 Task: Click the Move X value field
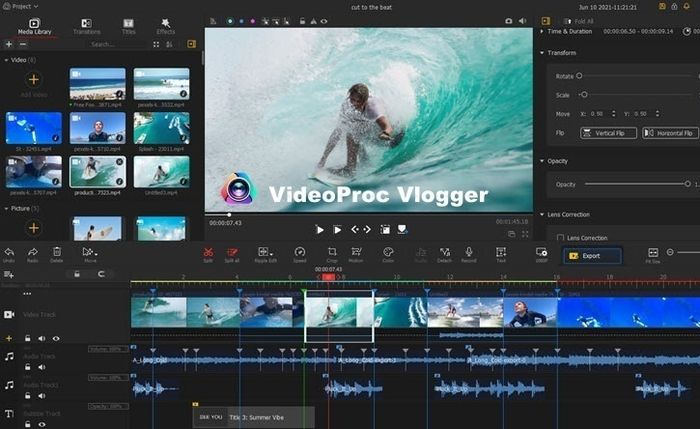click(x=599, y=114)
